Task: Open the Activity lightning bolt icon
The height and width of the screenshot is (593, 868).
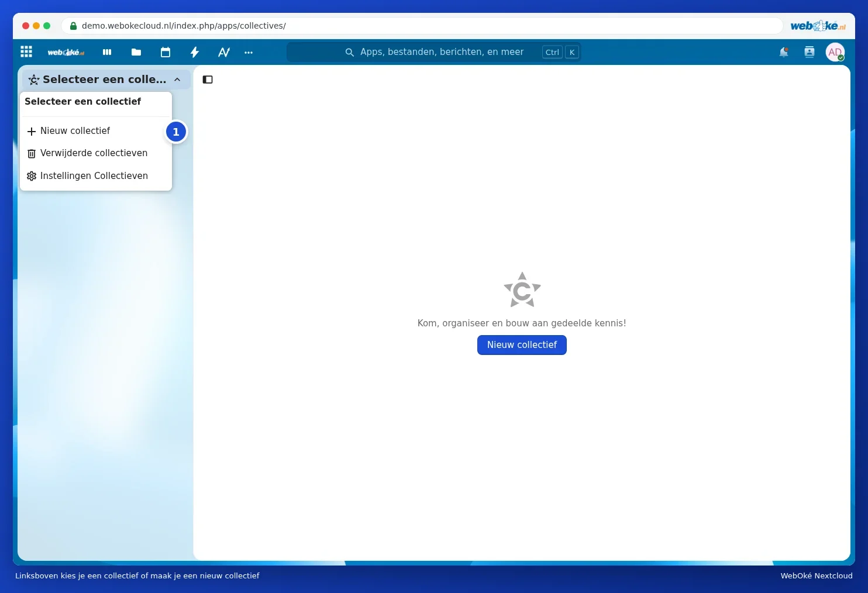Action: 195,52
